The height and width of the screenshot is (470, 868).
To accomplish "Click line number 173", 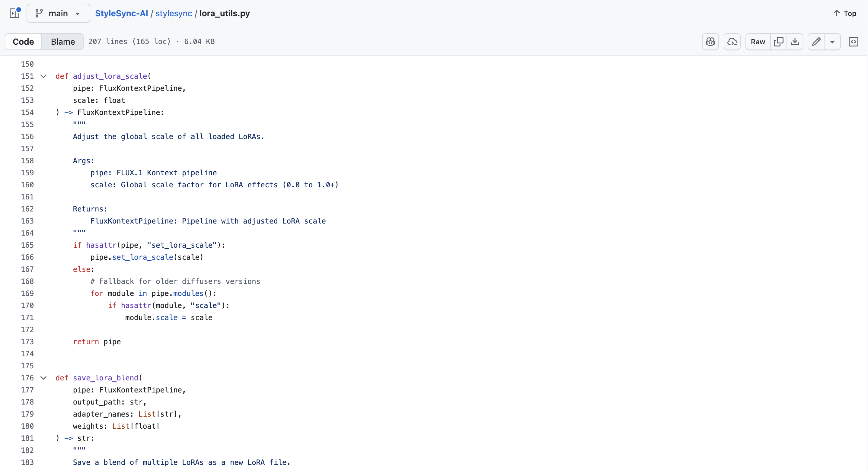I will (27, 341).
